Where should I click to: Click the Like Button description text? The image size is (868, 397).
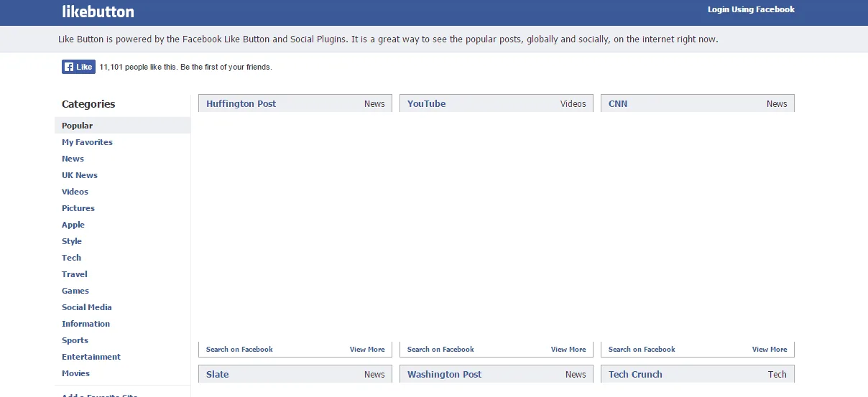click(x=388, y=39)
